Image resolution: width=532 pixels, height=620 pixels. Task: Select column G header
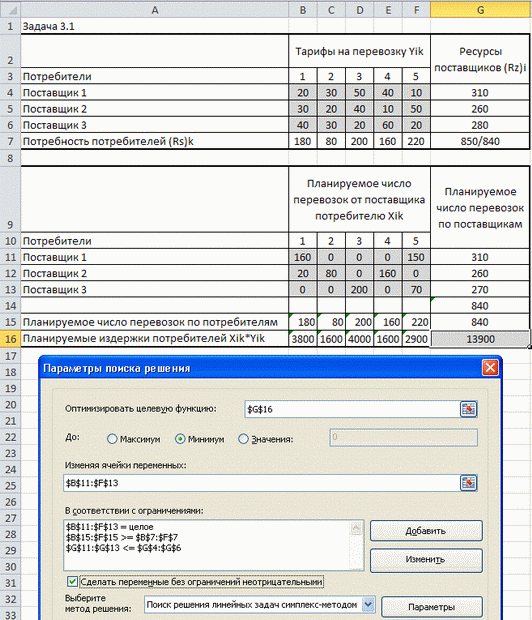480,10
